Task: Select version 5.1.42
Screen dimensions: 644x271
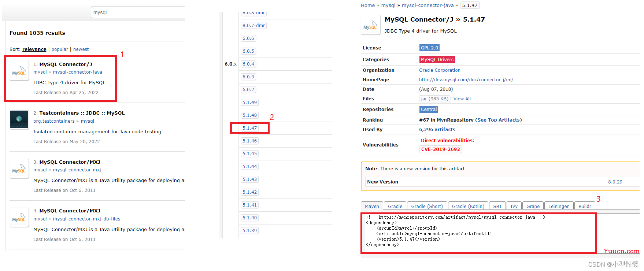Action: pos(250,192)
